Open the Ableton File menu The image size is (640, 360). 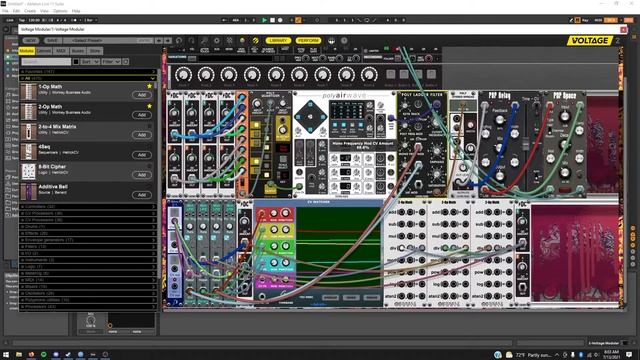[5, 11]
